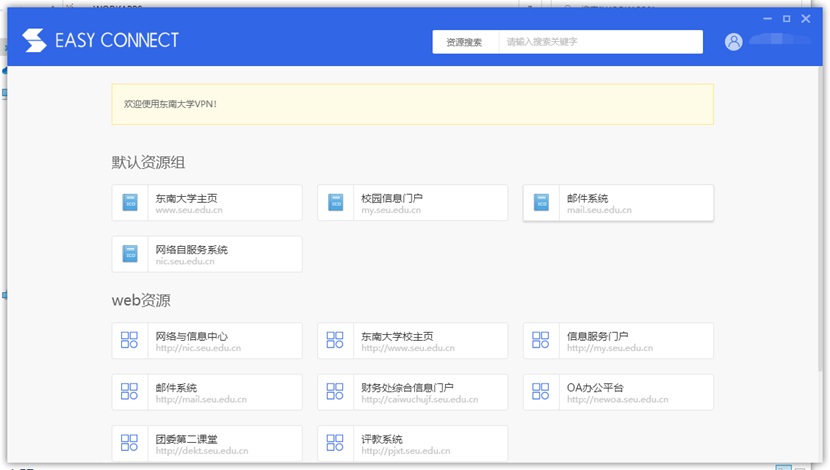Open the 评教系统 web resource
The width and height of the screenshot is (830, 470).
(x=412, y=443)
